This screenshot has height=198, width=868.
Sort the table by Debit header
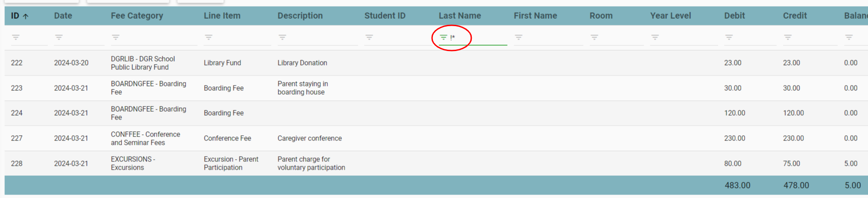734,16
